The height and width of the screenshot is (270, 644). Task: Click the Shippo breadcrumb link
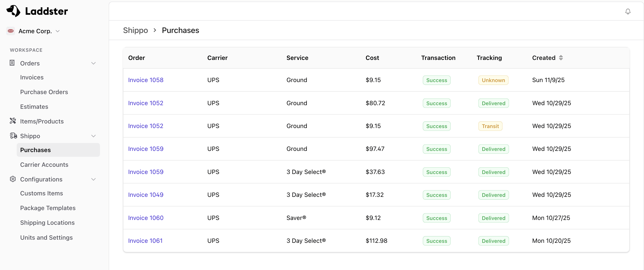coord(135,30)
